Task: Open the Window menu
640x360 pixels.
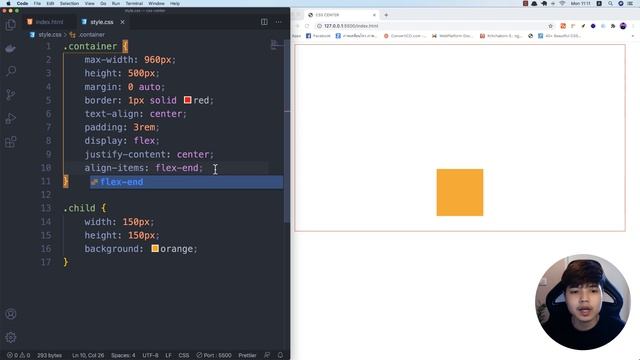Action: 156,3
